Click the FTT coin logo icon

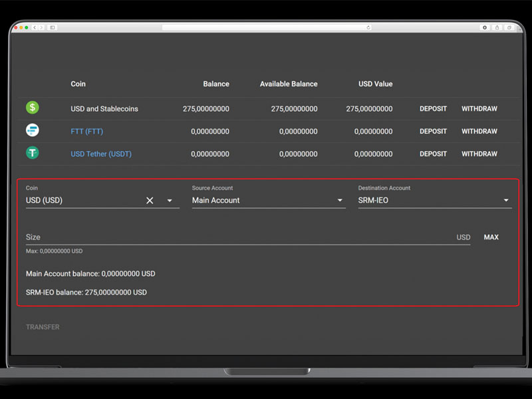[33, 130]
